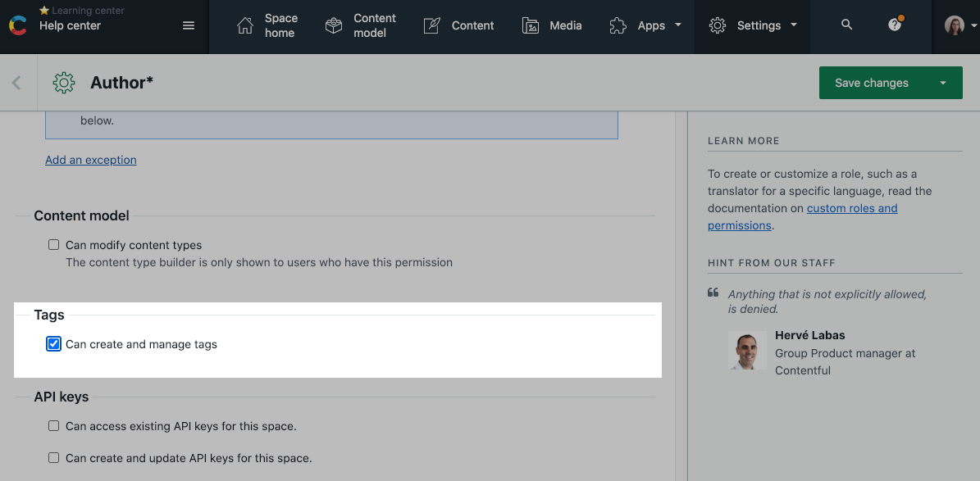
Task: Uncheck Can create and manage tags
Action: [54, 343]
